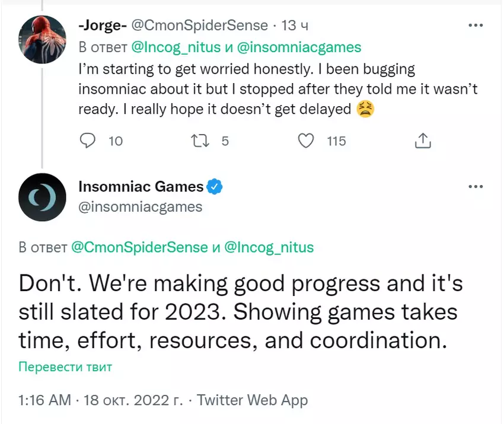Like Jorge's tweet with the heart icon
Viewport: 504px width, 424px height.
point(305,141)
